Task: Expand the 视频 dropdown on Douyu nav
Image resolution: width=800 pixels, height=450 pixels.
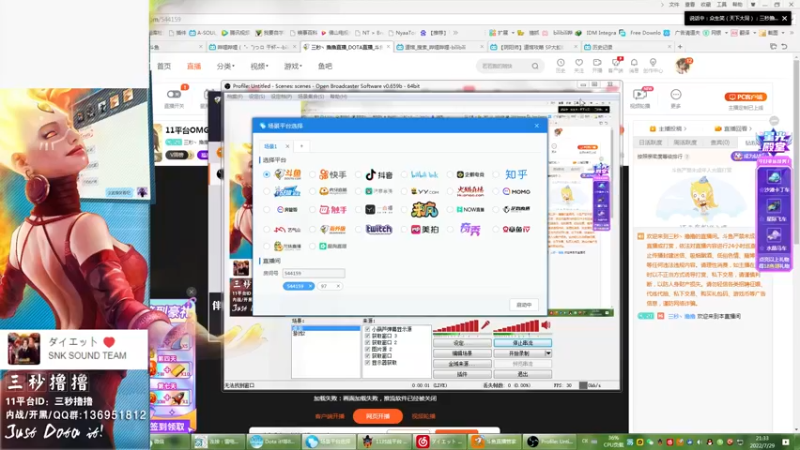Action: click(x=259, y=66)
